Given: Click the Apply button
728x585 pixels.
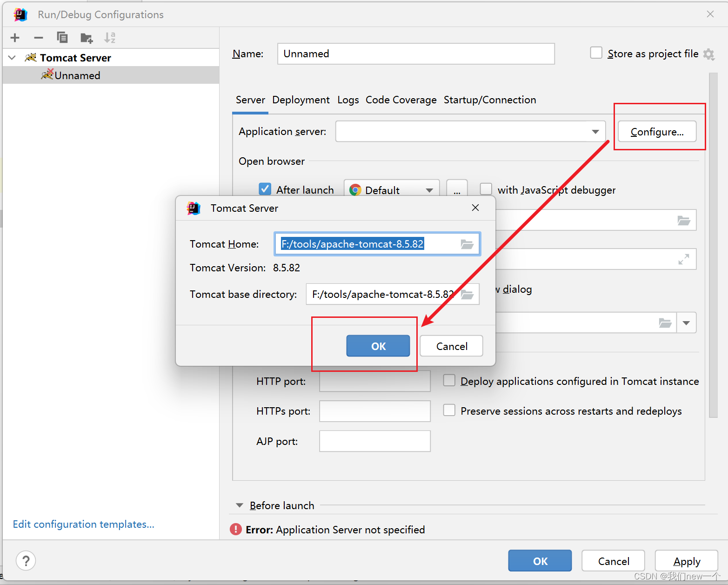Looking at the screenshot, I should click(687, 561).
